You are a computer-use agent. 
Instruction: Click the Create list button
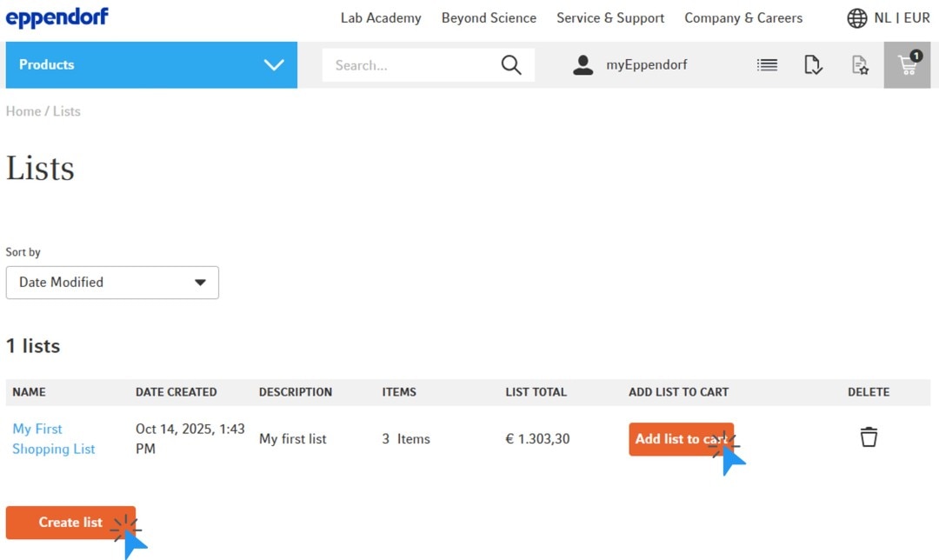point(70,523)
